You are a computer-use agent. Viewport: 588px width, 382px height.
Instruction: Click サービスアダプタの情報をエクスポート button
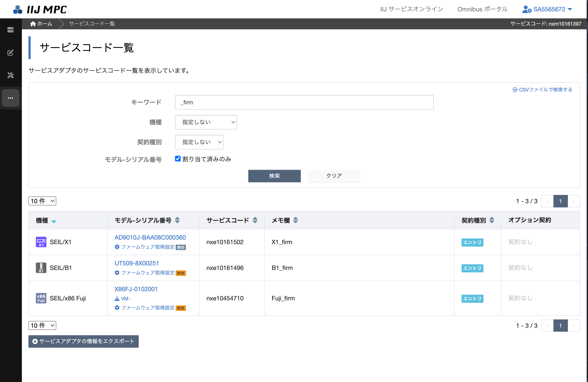point(84,341)
